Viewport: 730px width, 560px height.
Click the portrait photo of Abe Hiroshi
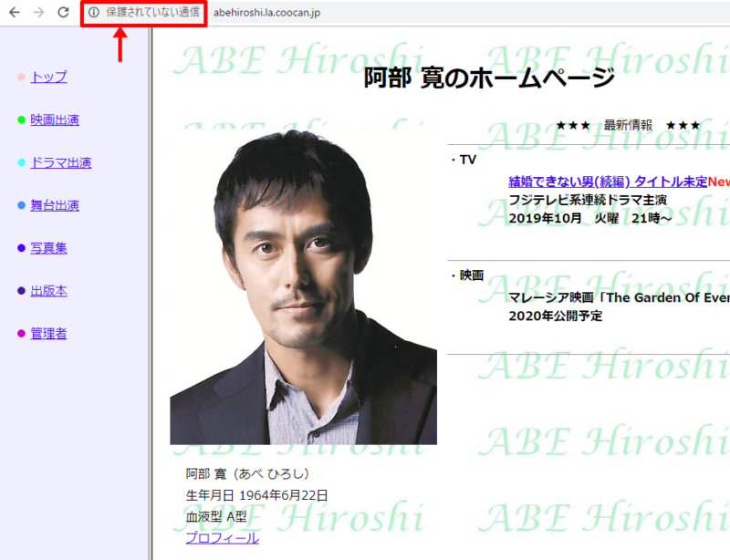(304, 286)
